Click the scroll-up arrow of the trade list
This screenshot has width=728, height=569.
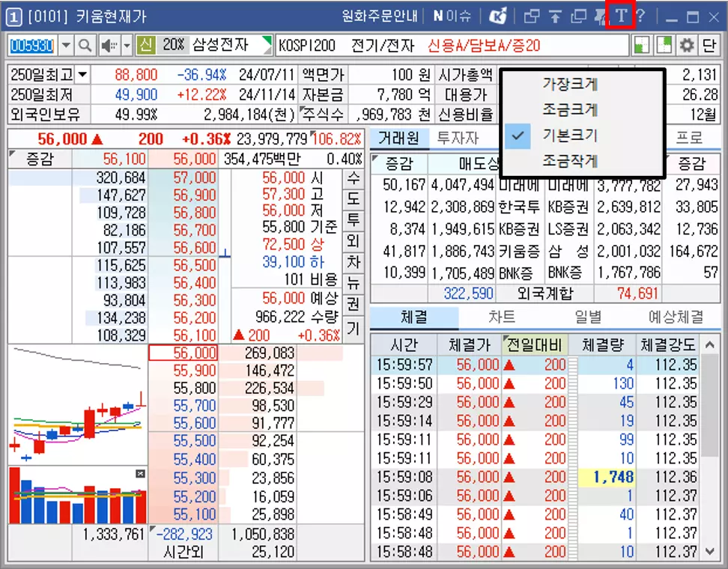tap(710, 345)
